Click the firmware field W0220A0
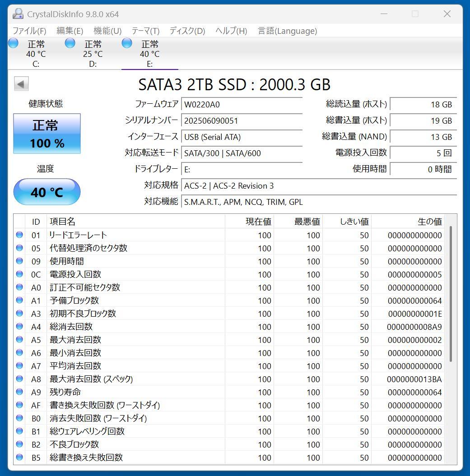This screenshot has width=470, height=476. pos(242,104)
